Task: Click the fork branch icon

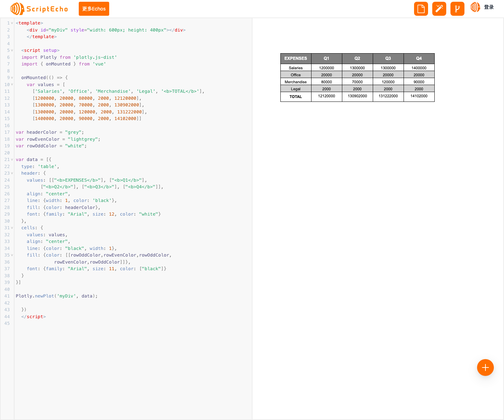Action: tap(457, 9)
